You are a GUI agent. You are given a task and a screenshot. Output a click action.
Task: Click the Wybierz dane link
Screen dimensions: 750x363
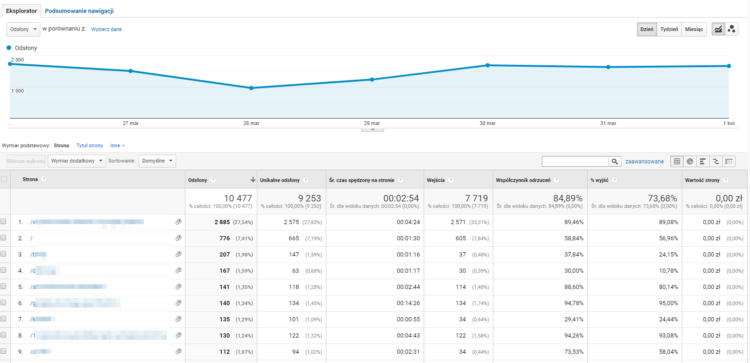pyautogui.click(x=106, y=29)
